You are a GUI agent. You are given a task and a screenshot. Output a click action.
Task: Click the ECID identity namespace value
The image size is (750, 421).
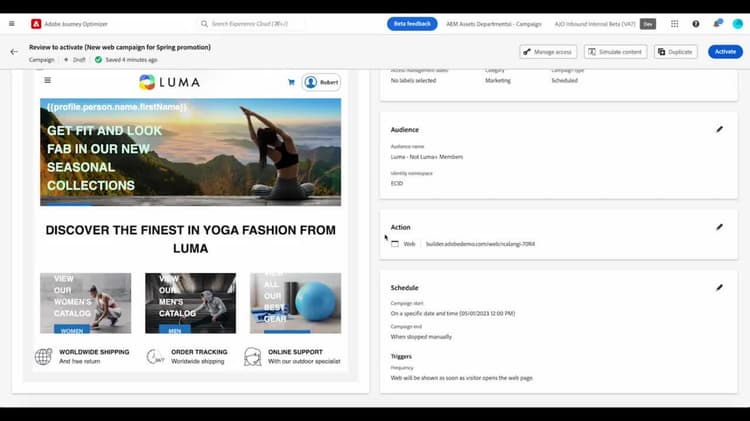click(x=397, y=183)
